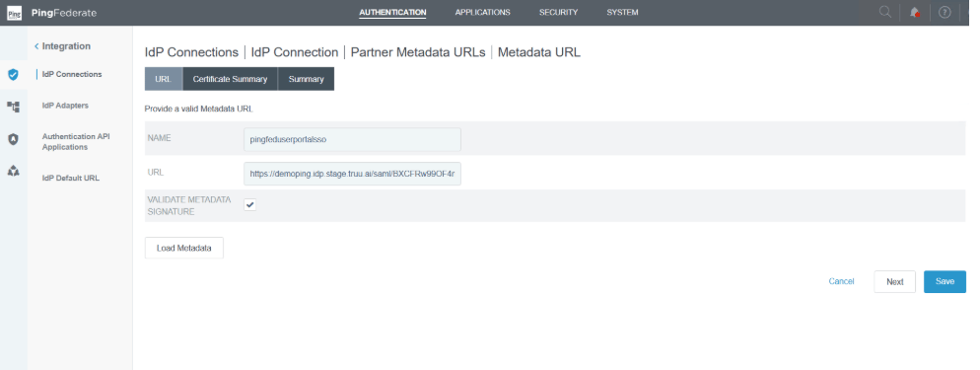Uncheck Validate Metadata Signature checkbox

click(250, 204)
